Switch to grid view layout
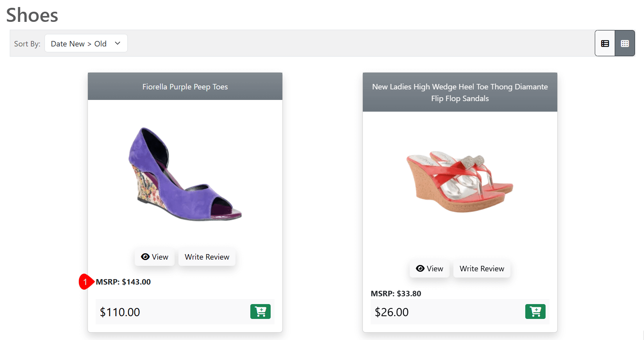 [624, 43]
